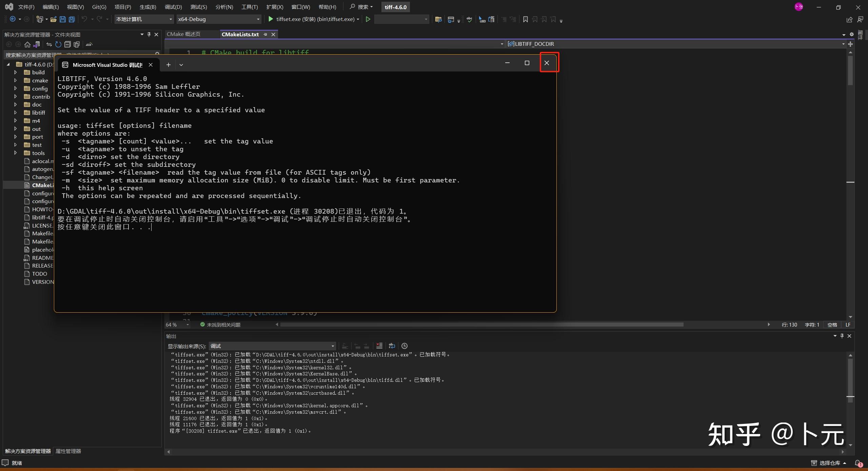Switch to 属性管理器 panel tab

pyautogui.click(x=68, y=451)
